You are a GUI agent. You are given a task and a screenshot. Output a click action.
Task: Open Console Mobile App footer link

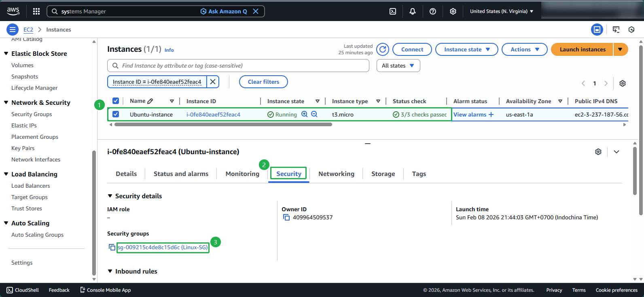click(105, 290)
